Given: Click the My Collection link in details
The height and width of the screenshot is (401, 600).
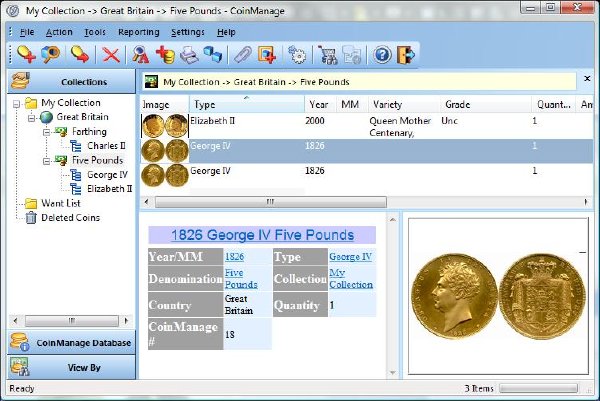Looking at the screenshot, I should (351, 279).
